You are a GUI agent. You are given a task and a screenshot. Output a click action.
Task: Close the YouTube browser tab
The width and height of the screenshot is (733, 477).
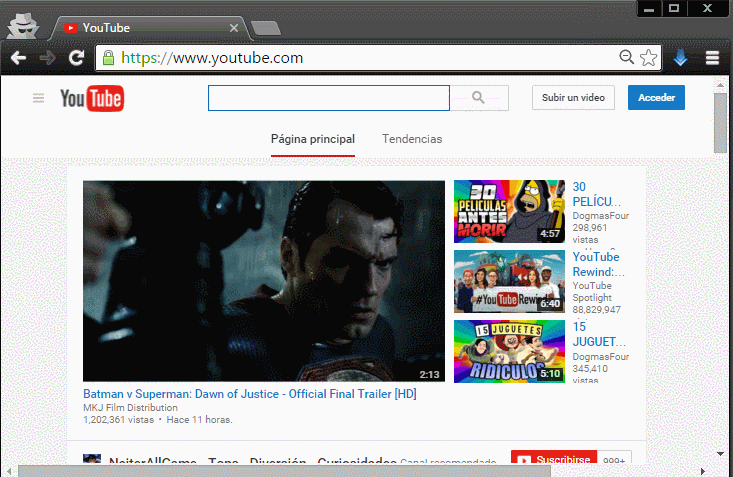coord(234,28)
